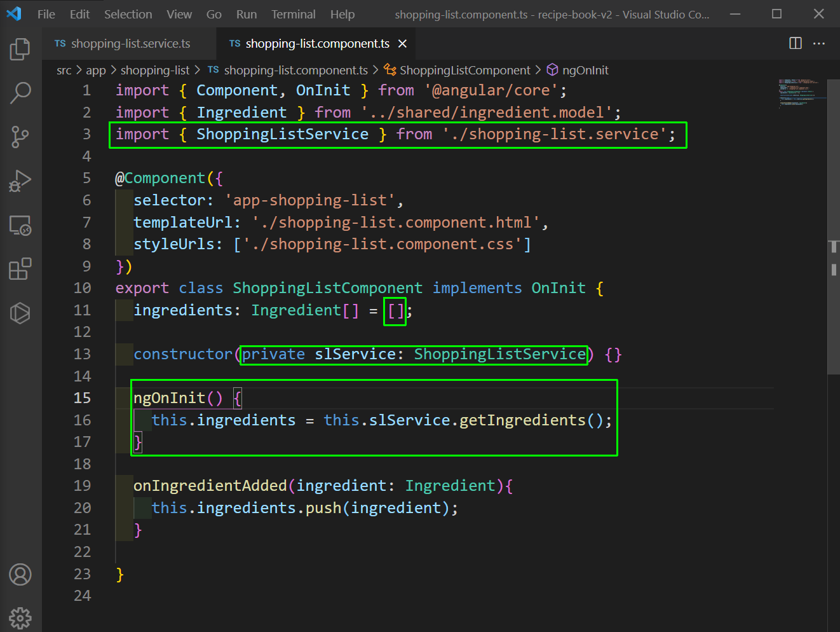
Task: Open the File menu
Action: [x=46, y=14]
